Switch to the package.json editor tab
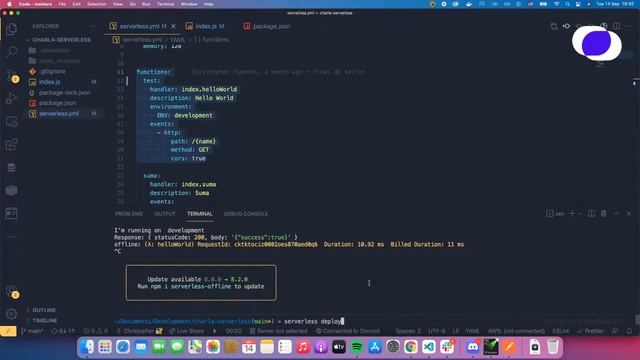 267,26
